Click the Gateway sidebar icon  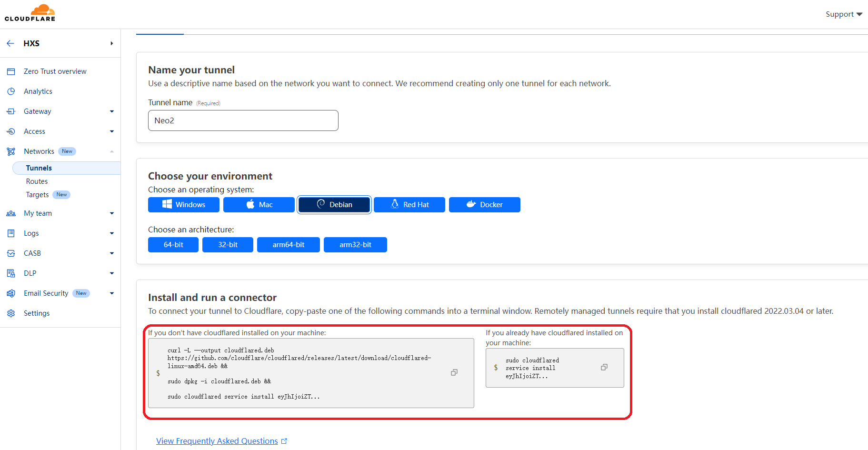pos(11,111)
